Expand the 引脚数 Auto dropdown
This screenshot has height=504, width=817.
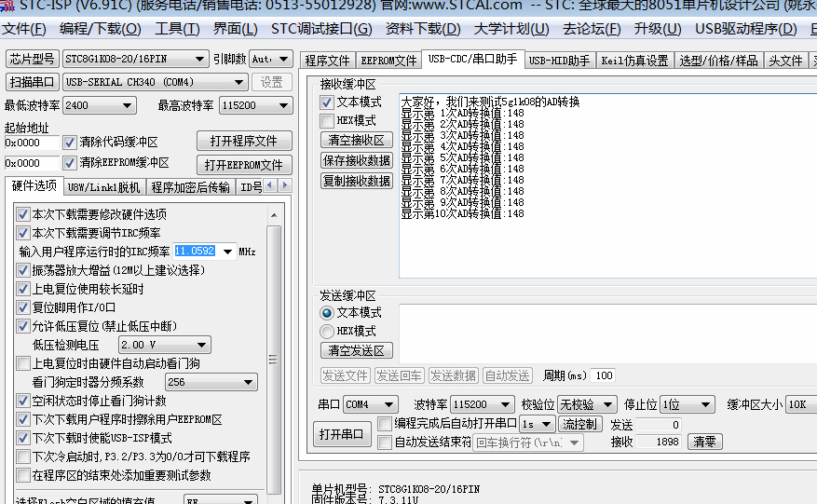tap(283, 60)
